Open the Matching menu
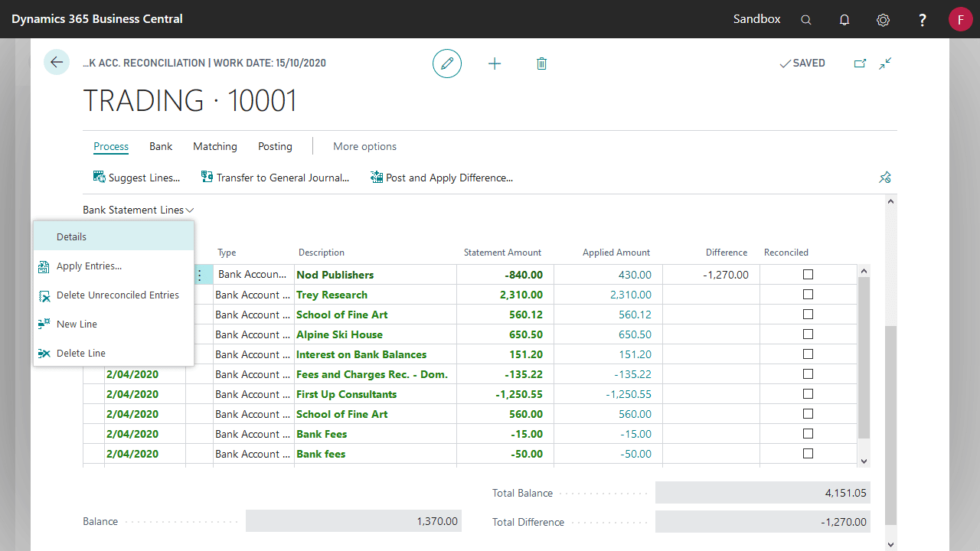This screenshot has width=980, height=551. click(215, 146)
